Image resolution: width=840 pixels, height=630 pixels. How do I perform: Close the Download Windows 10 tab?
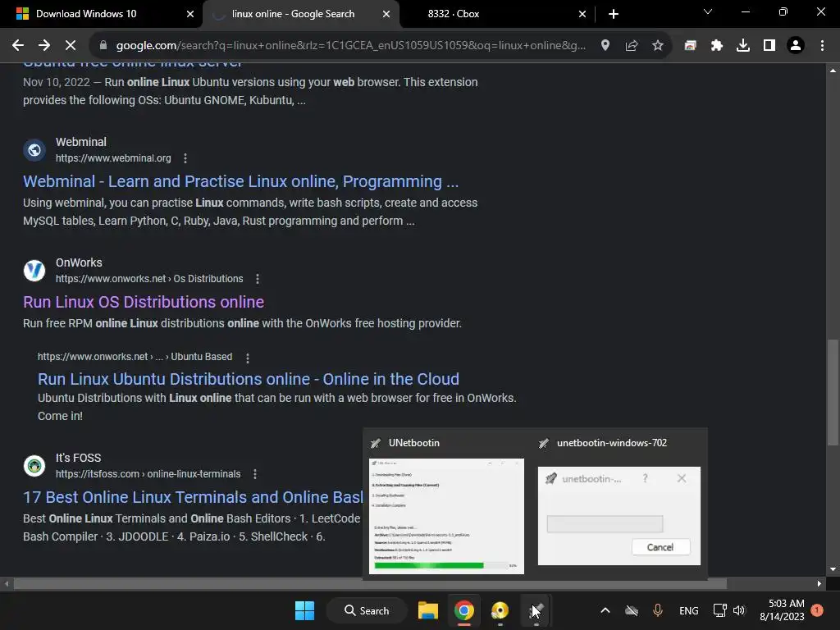click(x=190, y=14)
